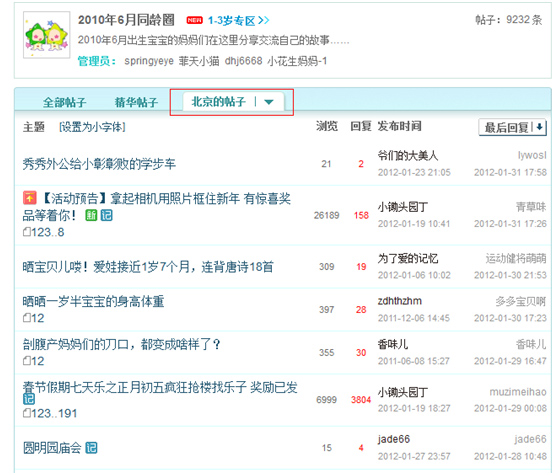This screenshot has height=475, width=558.
Task: Click 记 icon beside 圆明园庙会
Action: point(91,448)
